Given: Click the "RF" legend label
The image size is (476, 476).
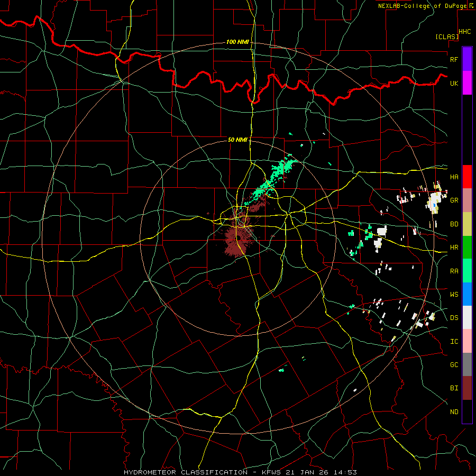Looking at the screenshot, I should coord(454,59).
